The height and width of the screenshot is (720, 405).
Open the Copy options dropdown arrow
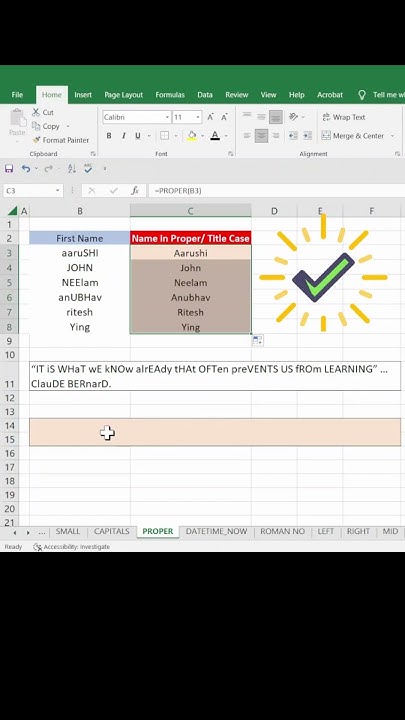click(x=68, y=126)
